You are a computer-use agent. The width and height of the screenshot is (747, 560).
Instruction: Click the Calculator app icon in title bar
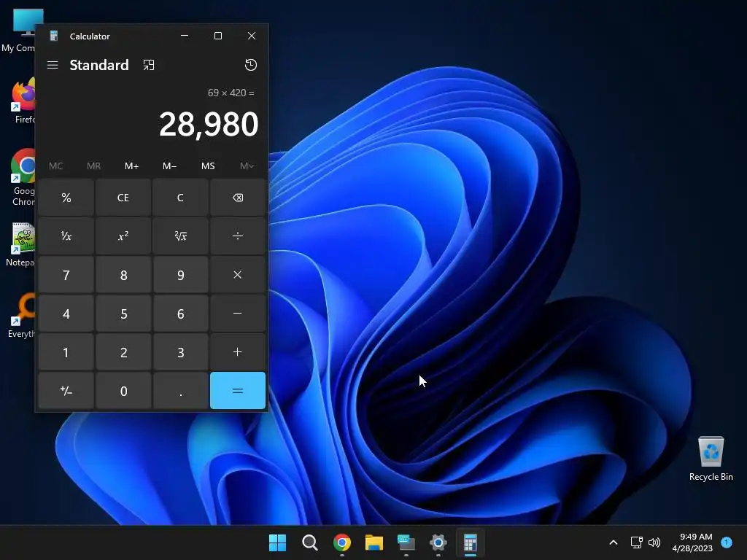click(54, 36)
